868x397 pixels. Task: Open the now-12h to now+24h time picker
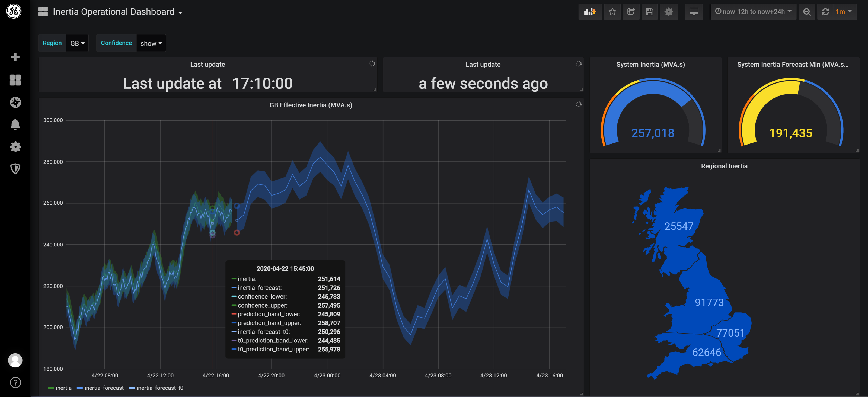pyautogui.click(x=754, y=11)
